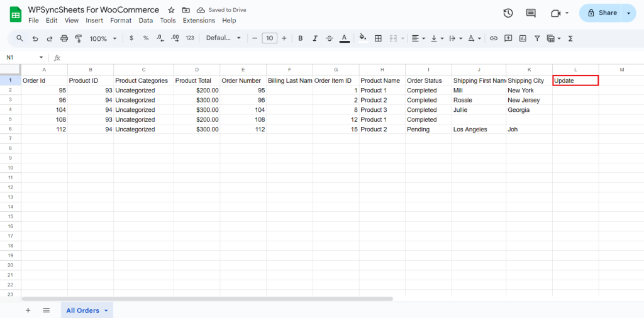Click the insert comment icon
Image resolution: width=644 pixels, height=318 pixels.
click(508, 38)
